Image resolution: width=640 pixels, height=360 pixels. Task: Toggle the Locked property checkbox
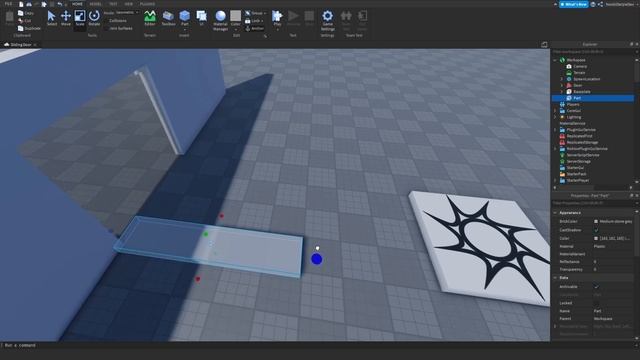point(596,303)
